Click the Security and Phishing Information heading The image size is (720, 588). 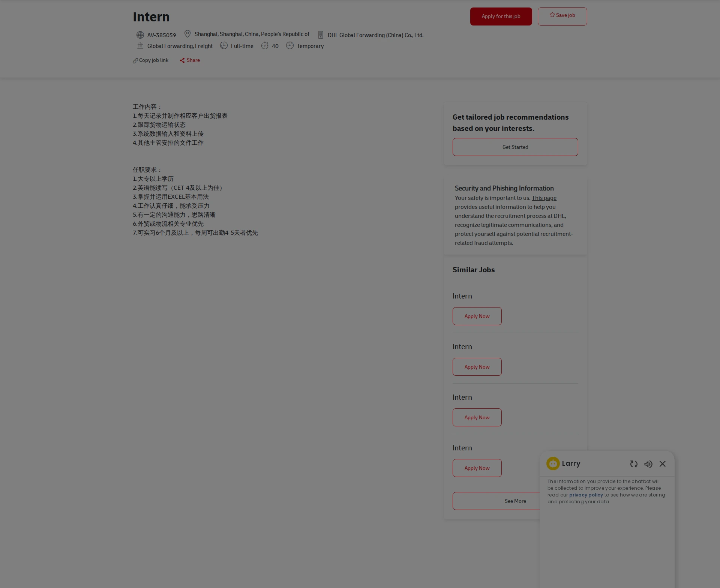[x=504, y=188]
